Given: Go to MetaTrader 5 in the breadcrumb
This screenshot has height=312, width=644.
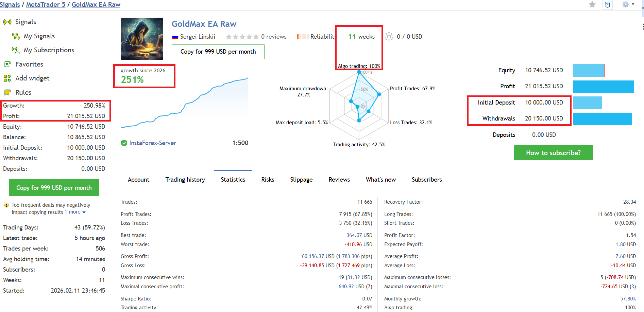Looking at the screenshot, I should tap(46, 4).
